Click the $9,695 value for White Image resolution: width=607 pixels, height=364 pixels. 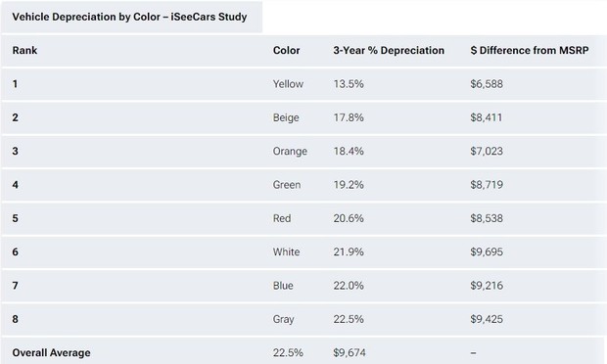[x=487, y=251]
